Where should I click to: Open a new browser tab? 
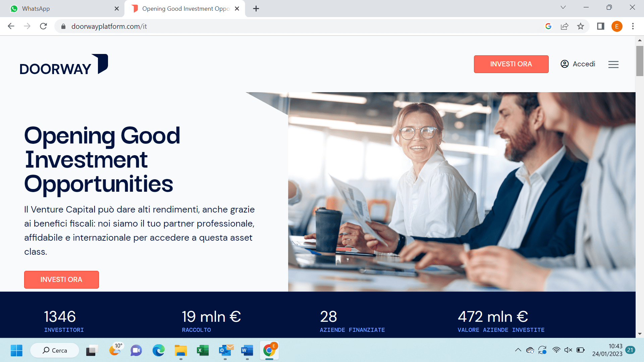(256, 9)
